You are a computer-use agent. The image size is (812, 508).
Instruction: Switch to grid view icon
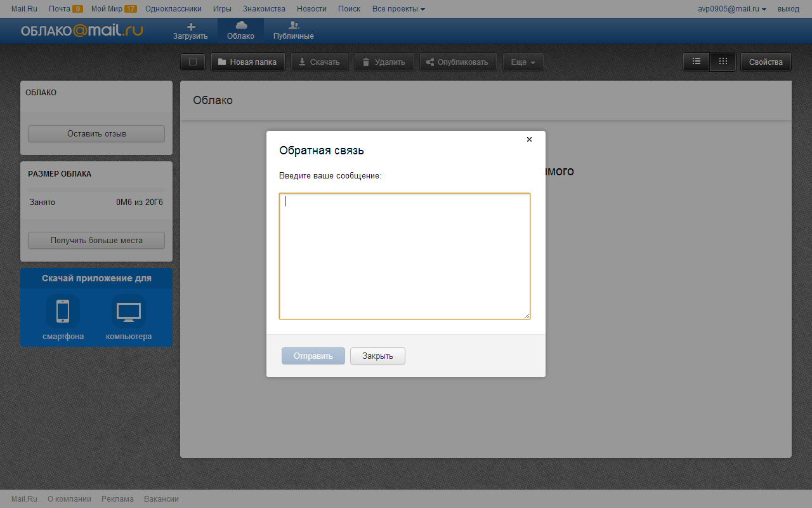point(723,62)
